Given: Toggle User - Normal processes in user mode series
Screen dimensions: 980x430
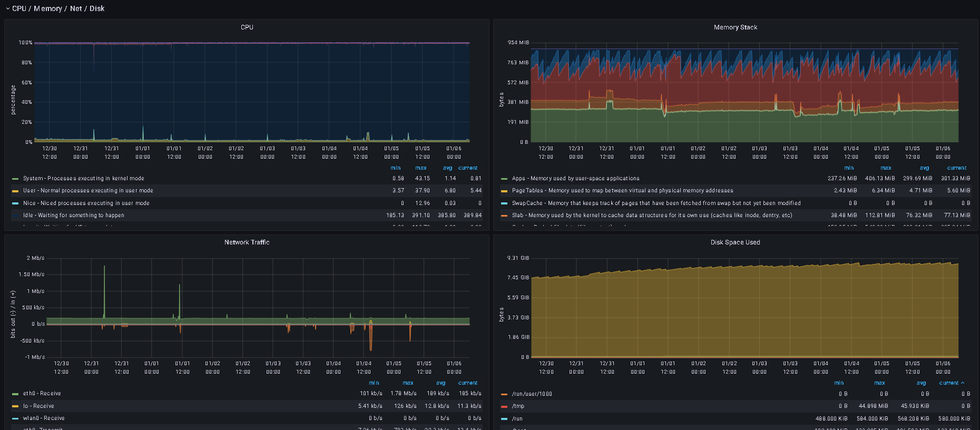Looking at the screenshot, I should [88, 191].
